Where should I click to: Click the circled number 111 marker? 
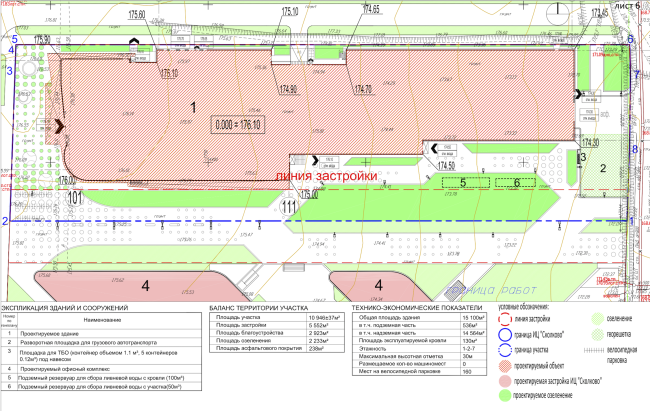tap(289, 205)
